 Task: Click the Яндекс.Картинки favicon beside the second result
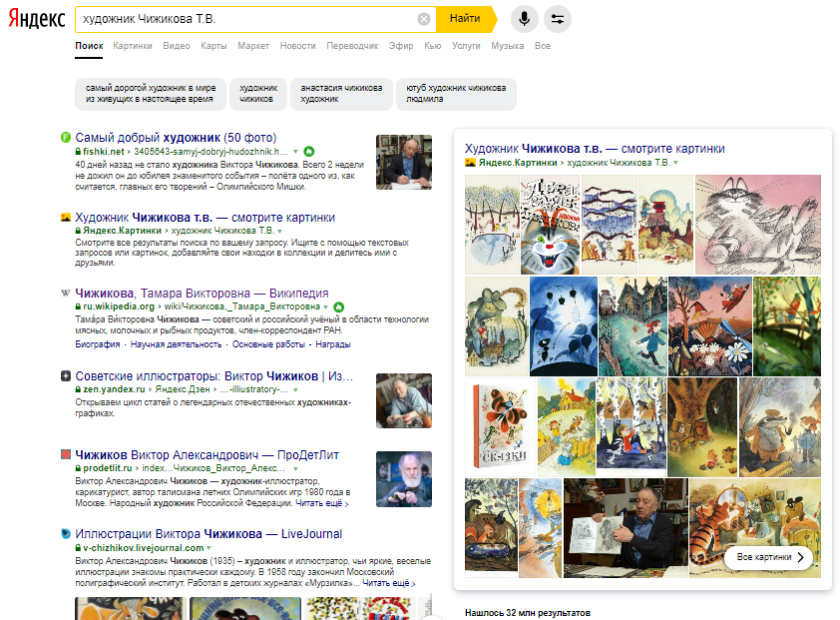66,218
